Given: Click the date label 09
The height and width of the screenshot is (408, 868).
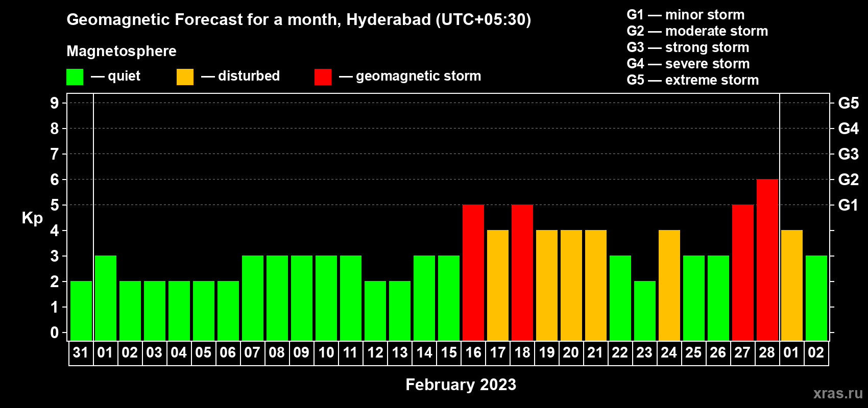Looking at the screenshot, I should tap(301, 353).
